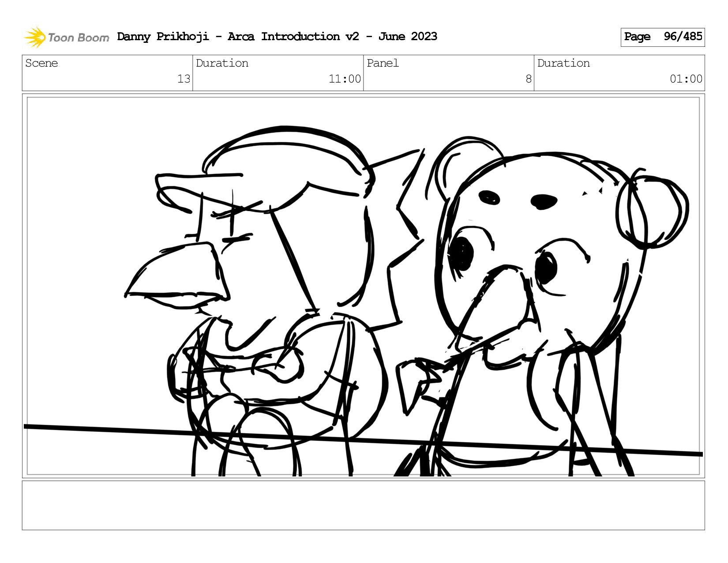Select the scene number '13'
This screenshot has height=563, width=728.
coord(184,79)
